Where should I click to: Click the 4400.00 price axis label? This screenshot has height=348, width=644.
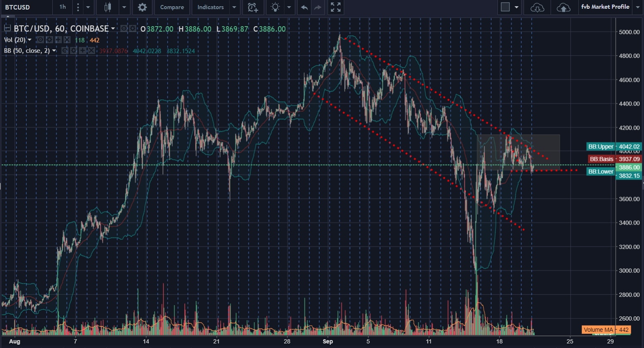point(629,104)
